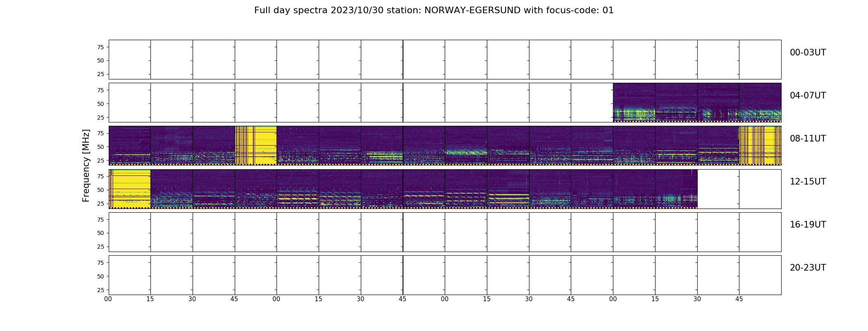Viewport: 868px width, 331px height.
Task: Open the 09:30 panel with bright bands in the 08-11UT row
Action: pyautogui.click(x=382, y=146)
